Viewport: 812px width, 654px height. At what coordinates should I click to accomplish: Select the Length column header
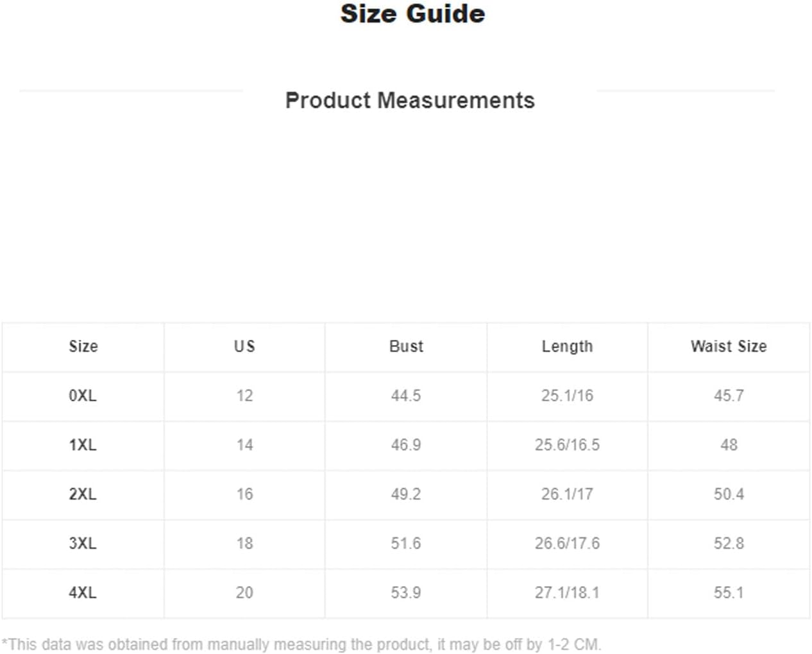pos(567,346)
